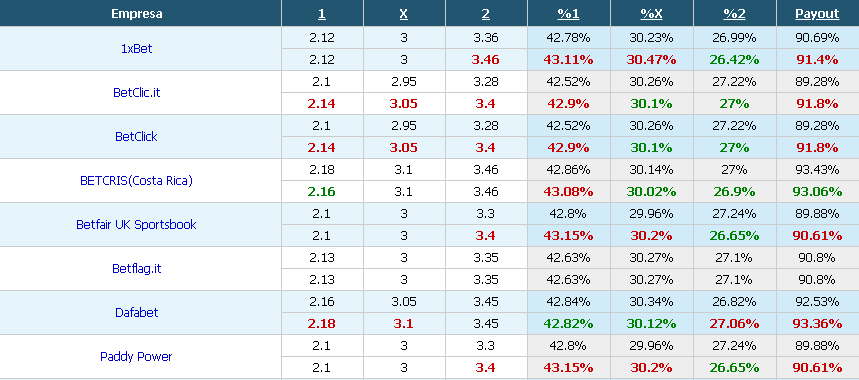
Task: Sort by %1 column header
Action: click(x=568, y=14)
